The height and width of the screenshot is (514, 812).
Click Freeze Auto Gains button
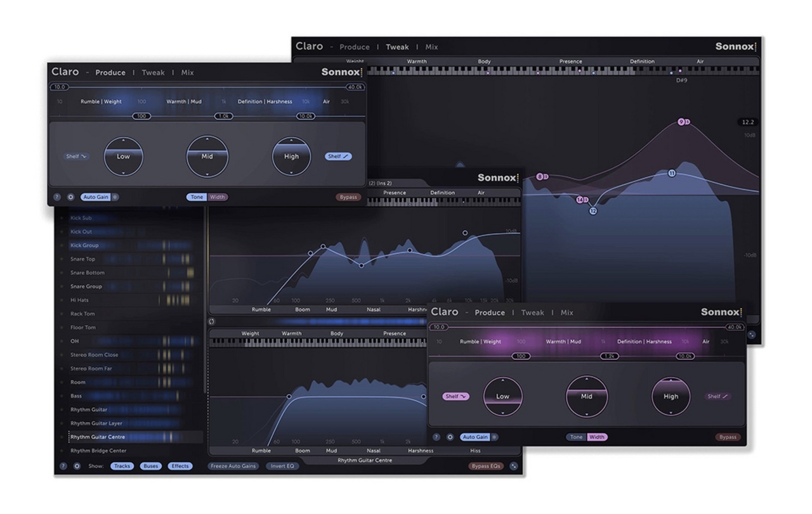(x=233, y=466)
